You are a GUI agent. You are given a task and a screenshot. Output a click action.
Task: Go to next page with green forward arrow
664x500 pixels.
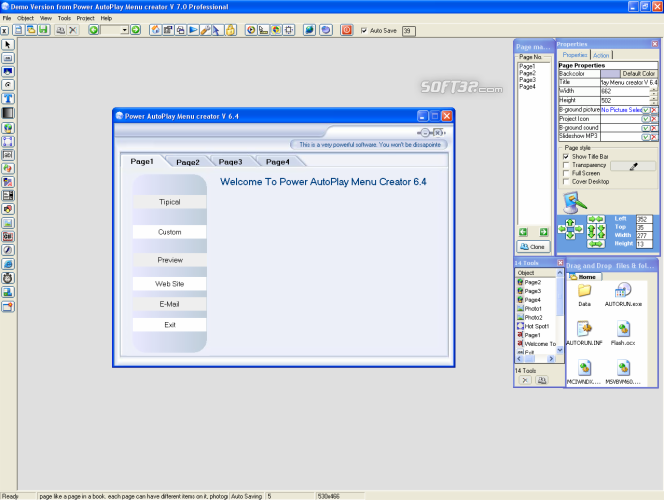(x=136, y=30)
